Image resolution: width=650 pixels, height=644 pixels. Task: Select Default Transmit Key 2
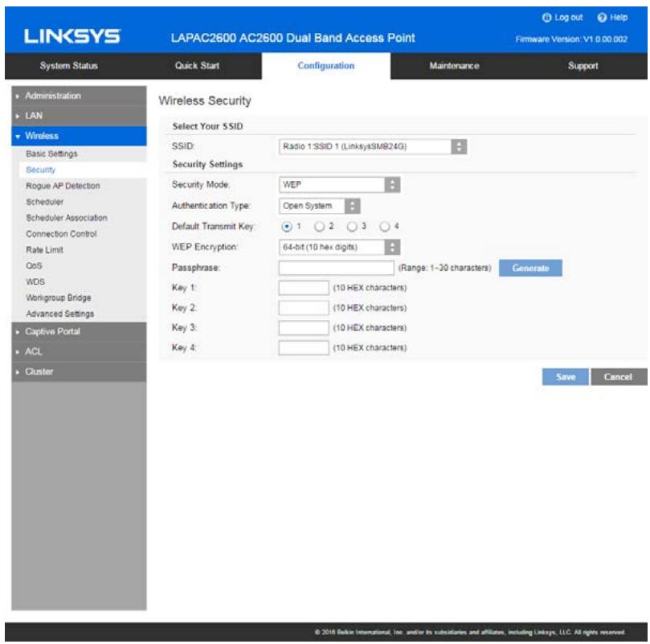[x=319, y=227]
